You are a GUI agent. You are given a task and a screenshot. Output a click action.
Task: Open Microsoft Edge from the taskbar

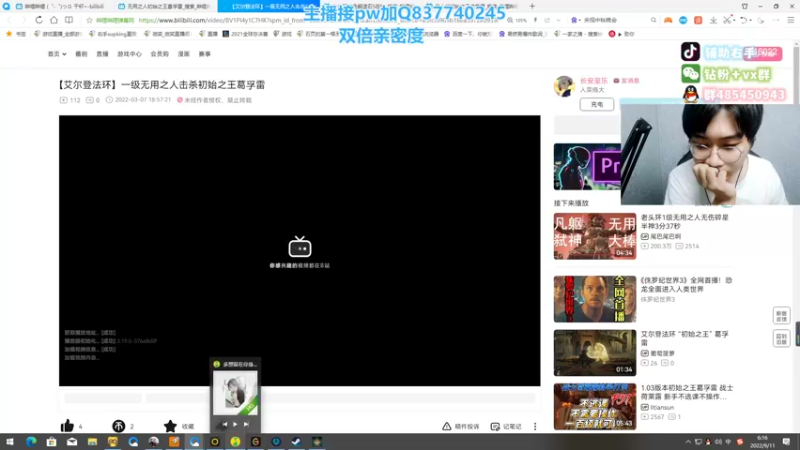[x=31, y=441]
